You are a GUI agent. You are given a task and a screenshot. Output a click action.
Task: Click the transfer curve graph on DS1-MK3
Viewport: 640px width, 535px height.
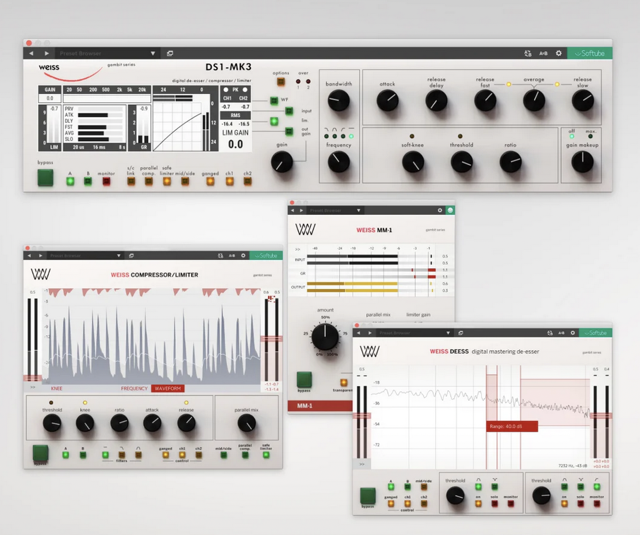(x=178, y=126)
